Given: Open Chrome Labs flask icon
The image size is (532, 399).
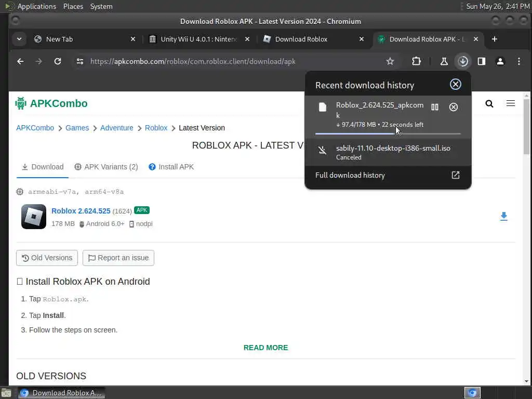Looking at the screenshot, I should point(444,61).
